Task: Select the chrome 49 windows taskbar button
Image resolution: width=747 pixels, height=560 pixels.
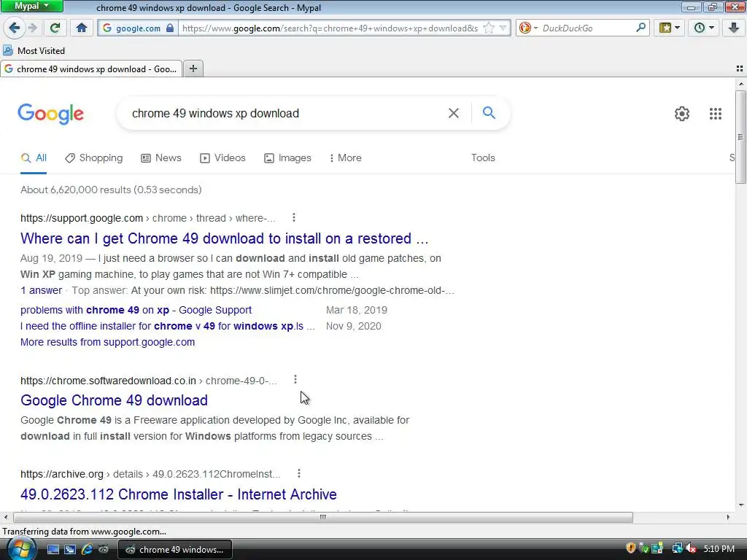Action: [x=175, y=550]
